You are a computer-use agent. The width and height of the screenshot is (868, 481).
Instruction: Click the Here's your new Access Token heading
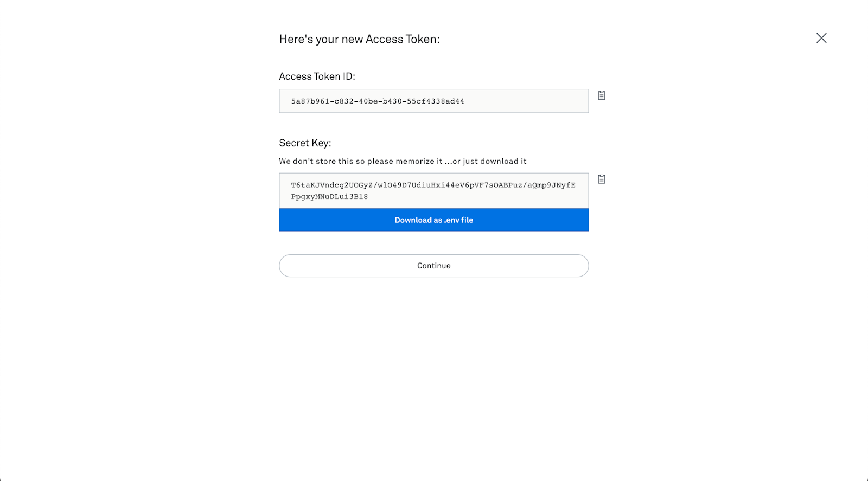[360, 39]
